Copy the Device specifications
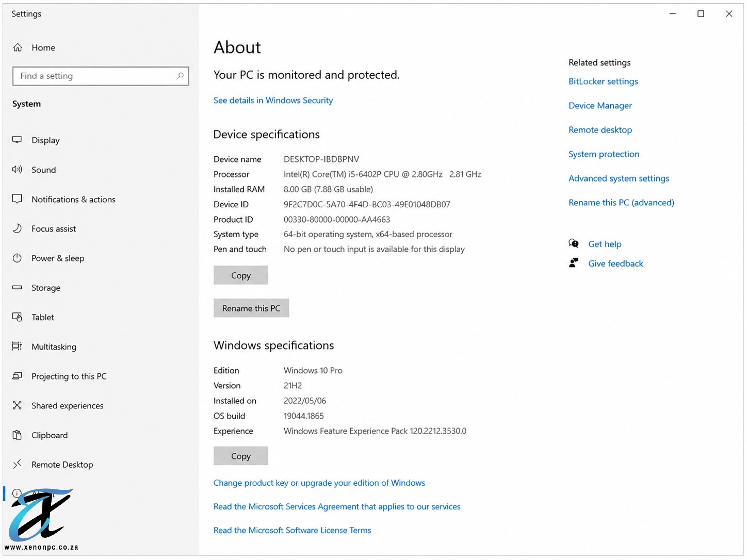The height and width of the screenshot is (560, 747). click(x=241, y=275)
